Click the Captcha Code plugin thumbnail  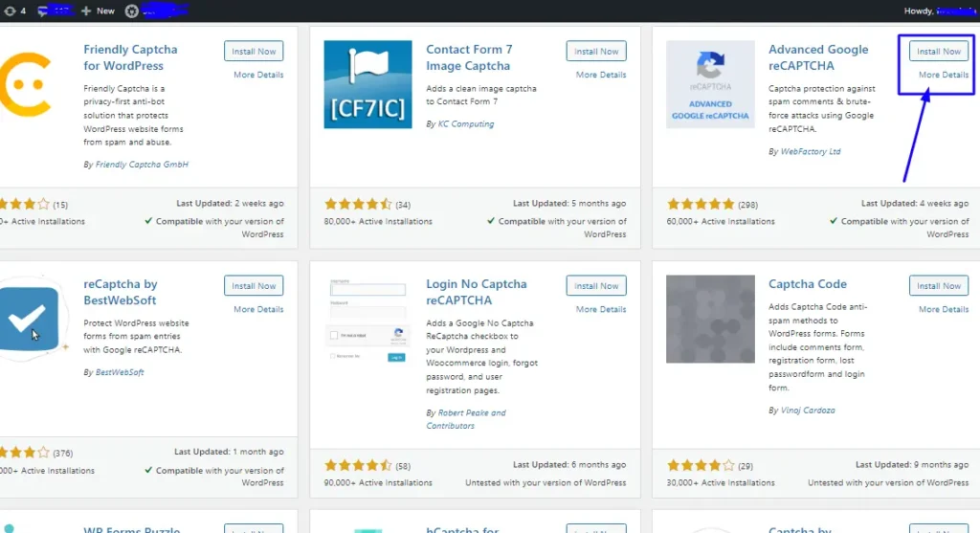point(710,319)
